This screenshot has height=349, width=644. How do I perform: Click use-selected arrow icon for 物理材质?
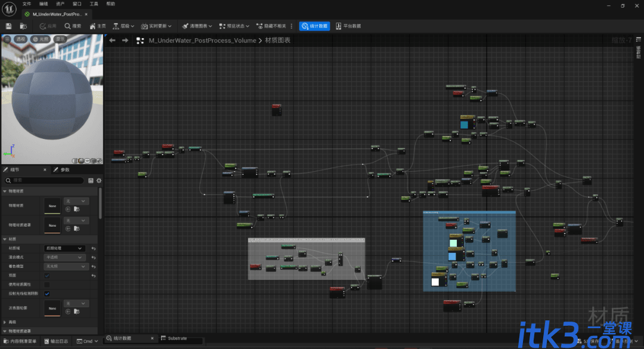click(68, 209)
